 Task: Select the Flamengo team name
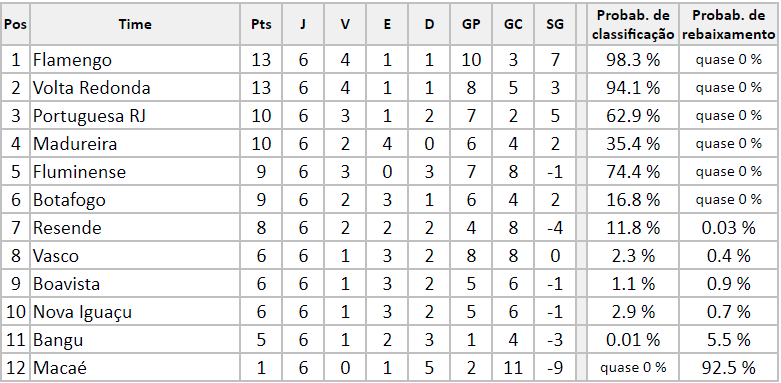pyautogui.click(x=72, y=60)
